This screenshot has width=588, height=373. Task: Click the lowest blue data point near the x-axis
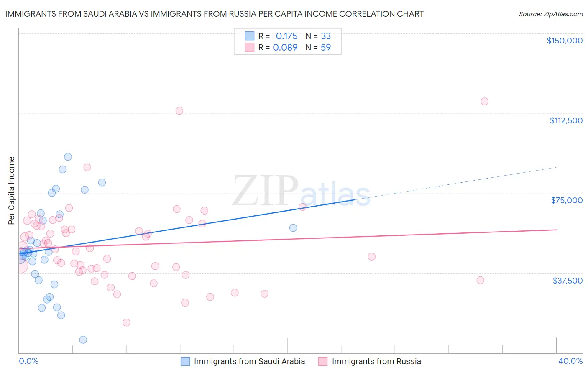tap(83, 340)
